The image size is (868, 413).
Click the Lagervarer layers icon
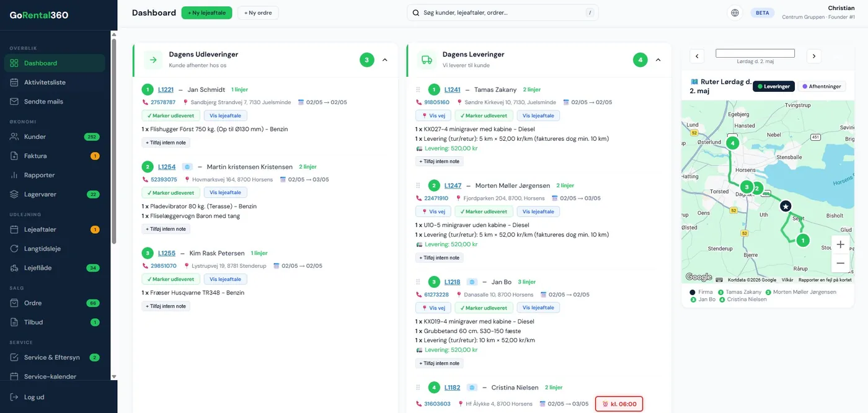[14, 194]
